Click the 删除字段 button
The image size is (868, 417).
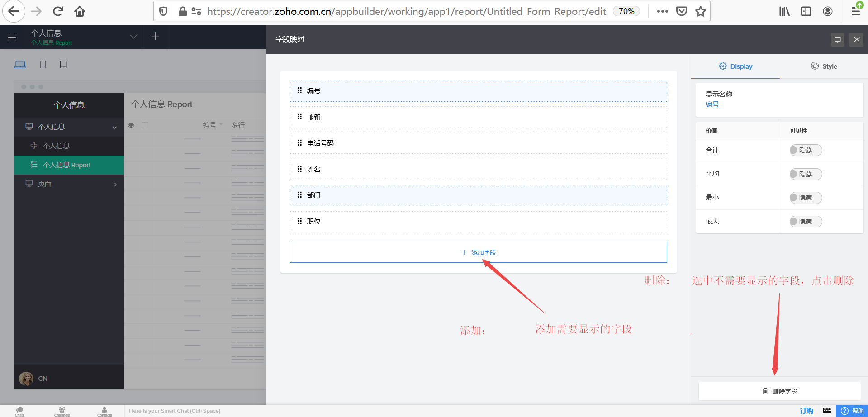point(779,391)
